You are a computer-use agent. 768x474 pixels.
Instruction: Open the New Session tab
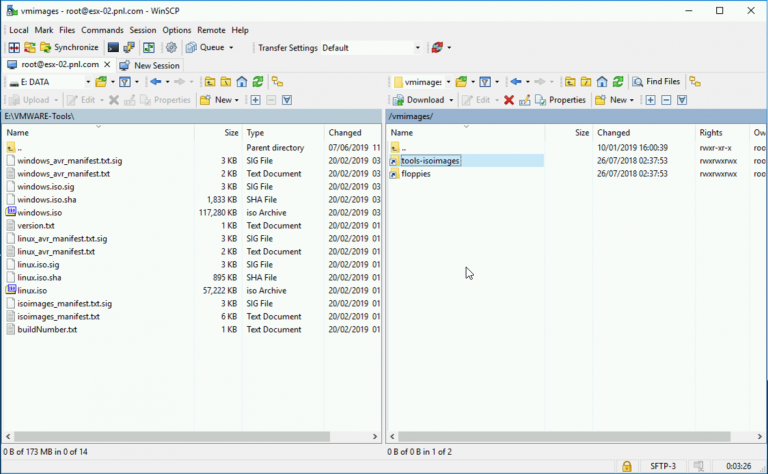coord(150,65)
